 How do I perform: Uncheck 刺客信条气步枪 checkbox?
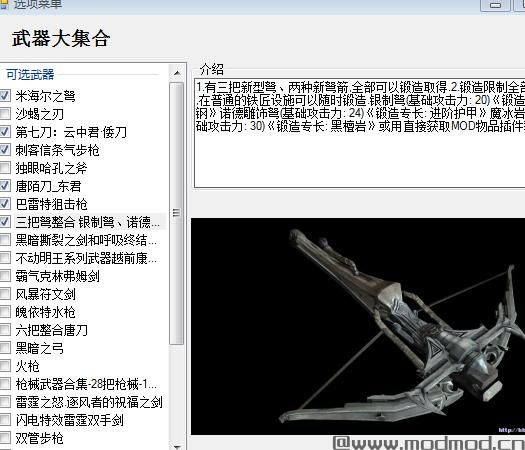pyautogui.click(x=5, y=150)
